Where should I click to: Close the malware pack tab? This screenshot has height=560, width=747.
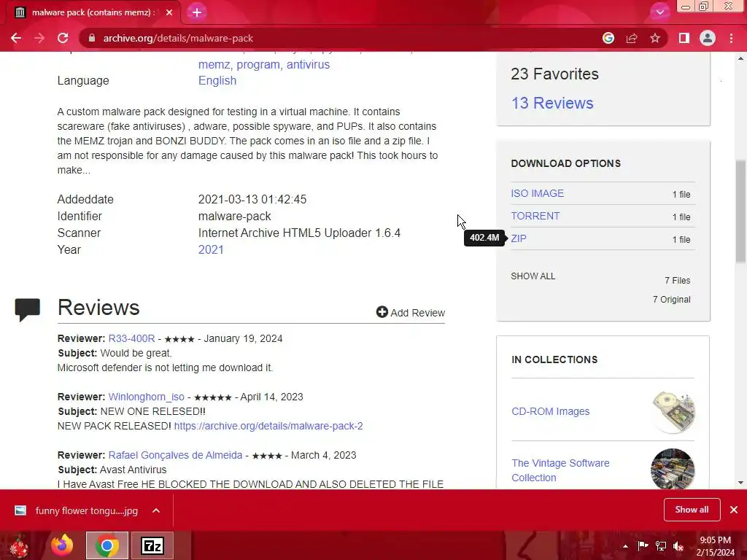click(x=169, y=12)
